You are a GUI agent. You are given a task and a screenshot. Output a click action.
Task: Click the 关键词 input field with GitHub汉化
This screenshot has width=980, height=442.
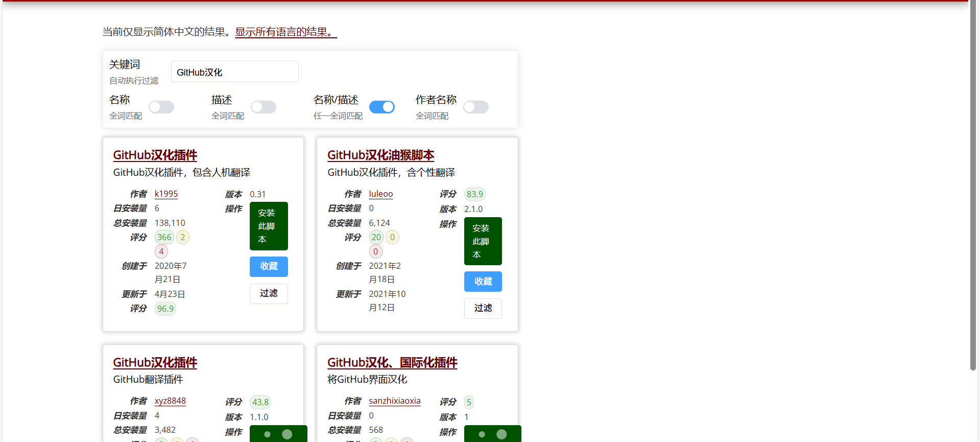pos(235,72)
